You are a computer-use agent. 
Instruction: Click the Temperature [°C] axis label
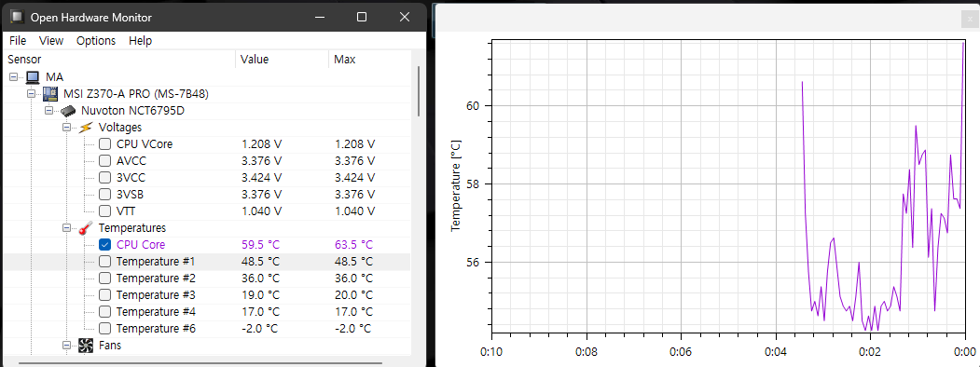coord(455,185)
